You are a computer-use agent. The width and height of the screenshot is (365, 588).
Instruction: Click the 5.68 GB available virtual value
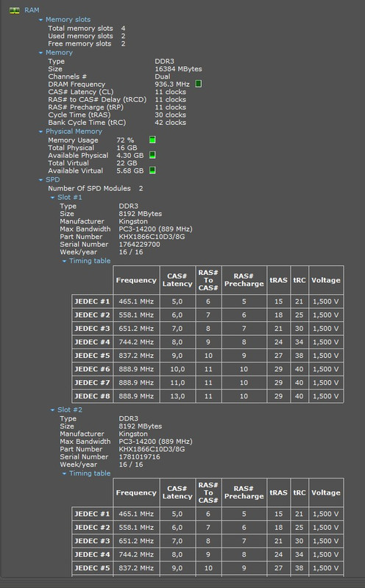click(x=130, y=171)
